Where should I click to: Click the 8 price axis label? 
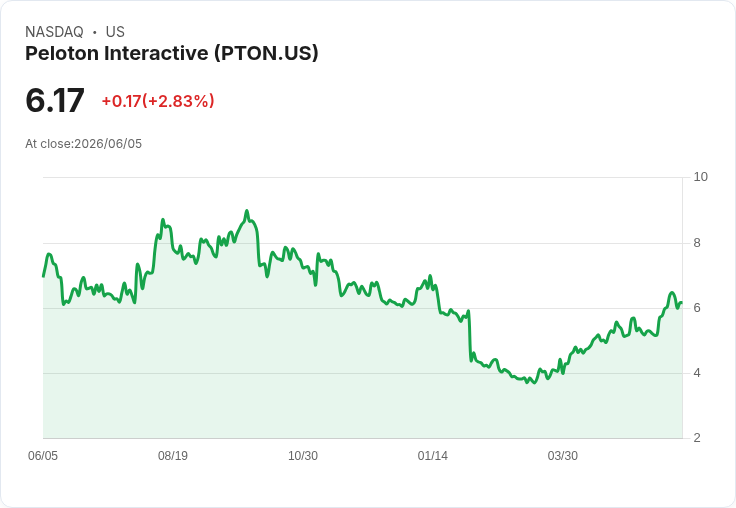[x=697, y=243]
